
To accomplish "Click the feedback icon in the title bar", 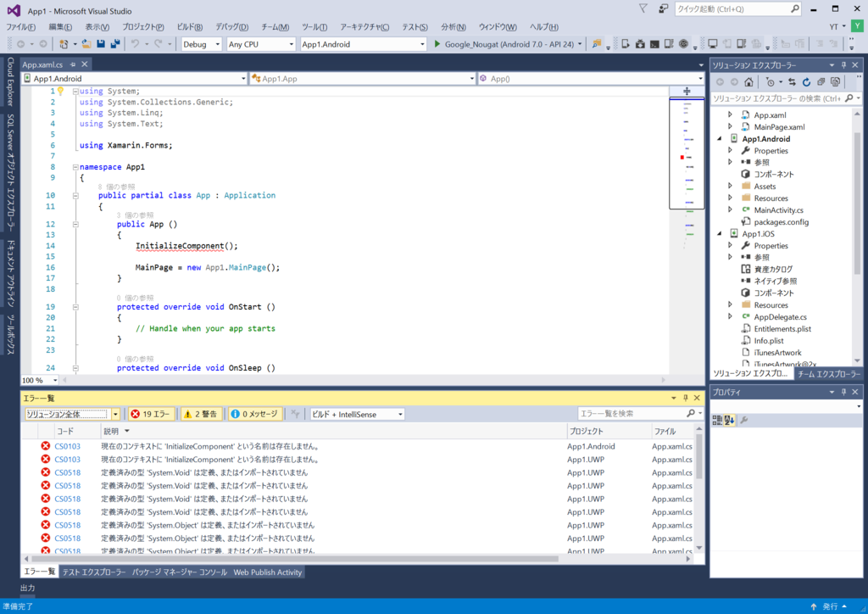I will tap(663, 8).
